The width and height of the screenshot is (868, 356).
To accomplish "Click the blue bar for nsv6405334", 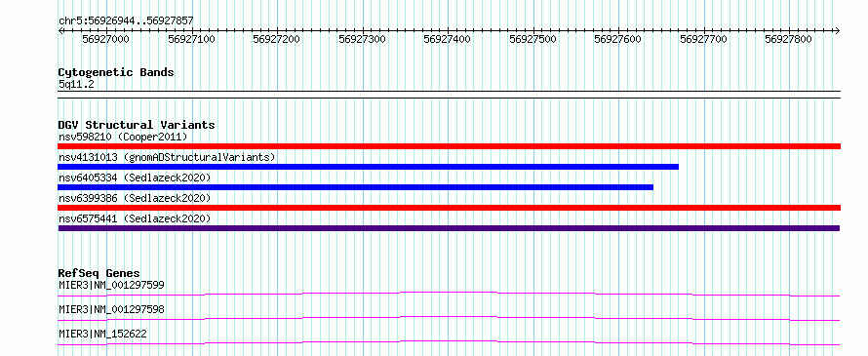I will pyautogui.click(x=355, y=187).
